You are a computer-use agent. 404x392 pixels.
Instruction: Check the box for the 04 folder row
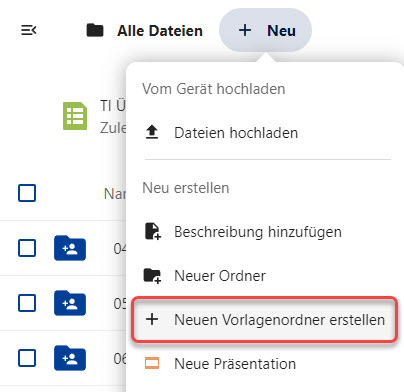(x=27, y=248)
